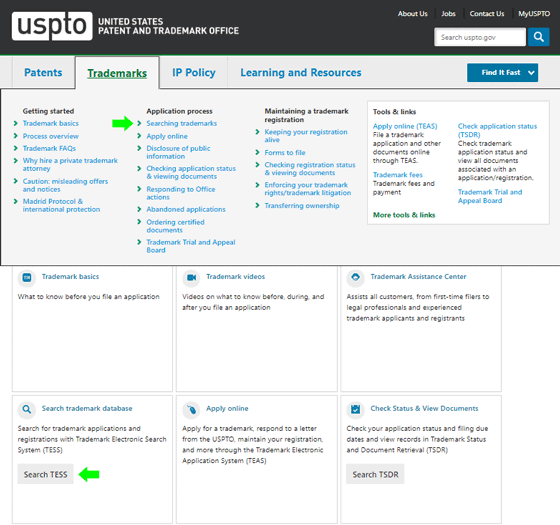Open the Trademark videos card title
This screenshot has width=560, height=525.
pyautogui.click(x=235, y=276)
